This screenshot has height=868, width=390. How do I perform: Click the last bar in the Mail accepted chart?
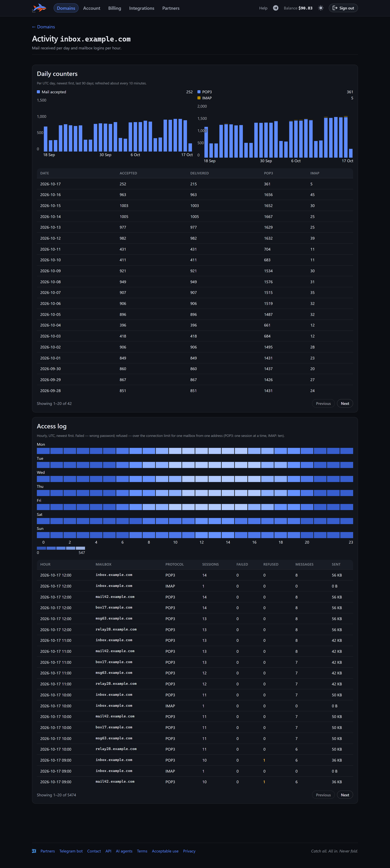[x=190, y=147]
